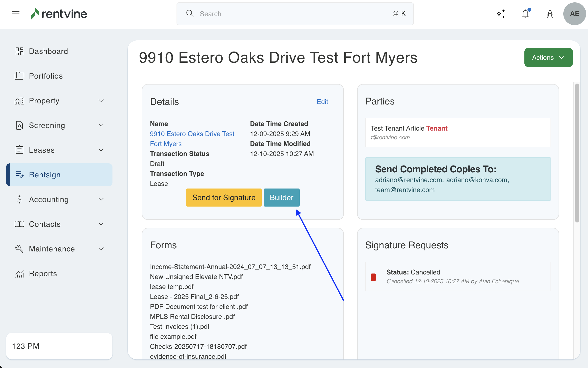This screenshot has width=588, height=368.
Task: Open the hamburger menu icon
Action: pos(16,14)
